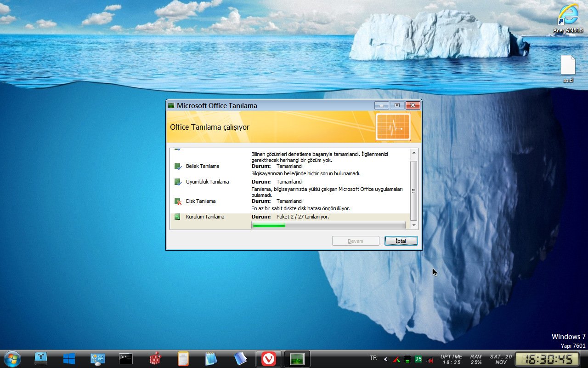Select the as.d file on desktop

pyautogui.click(x=568, y=69)
